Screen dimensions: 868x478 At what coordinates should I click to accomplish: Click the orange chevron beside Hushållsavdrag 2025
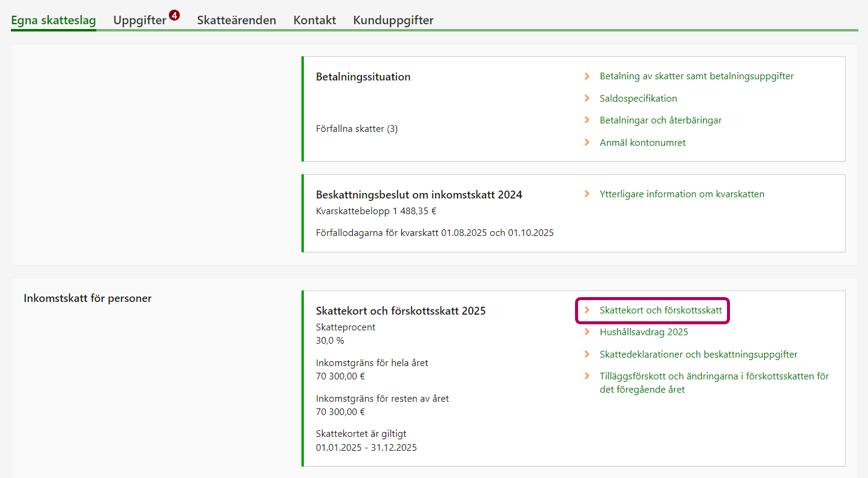pos(587,332)
